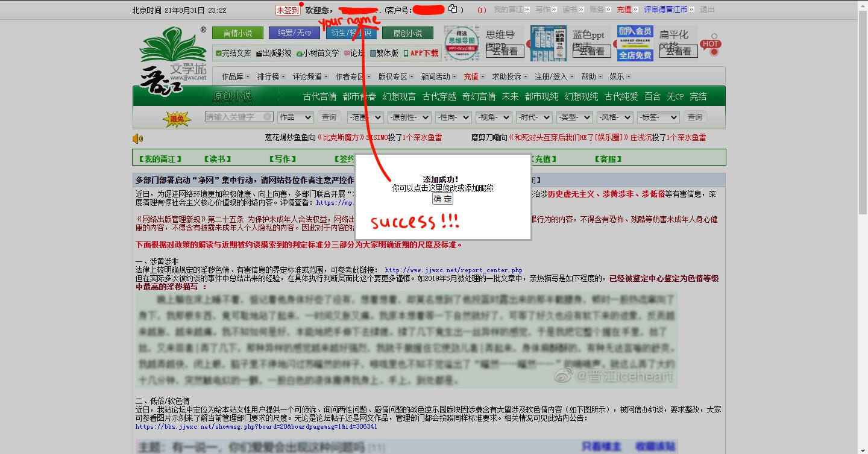Click the speaker announcement icon
The height and width of the screenshot is (454, 868).
(x=138, y=139)
